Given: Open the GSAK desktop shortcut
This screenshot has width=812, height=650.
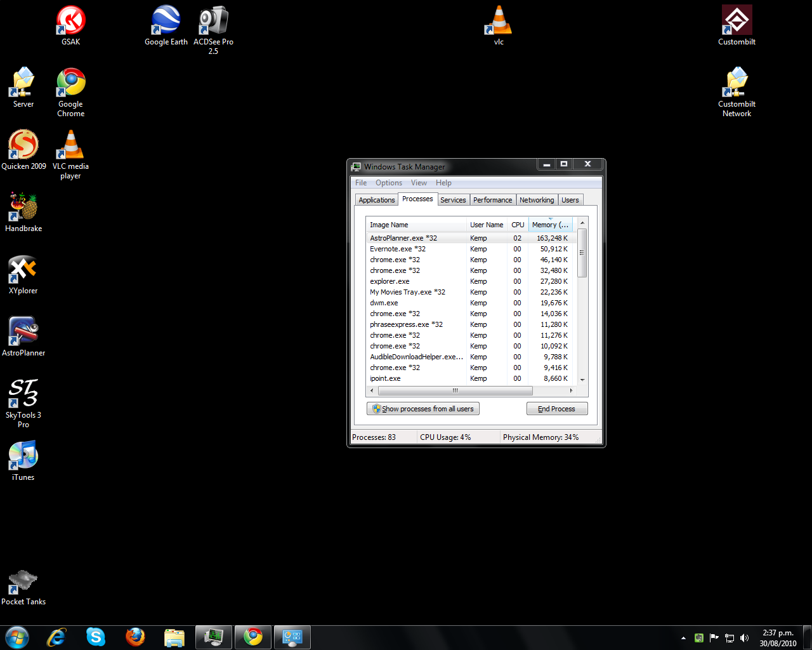Looking at the screenshot, I should pyautogui.click(x=70, y=25).
